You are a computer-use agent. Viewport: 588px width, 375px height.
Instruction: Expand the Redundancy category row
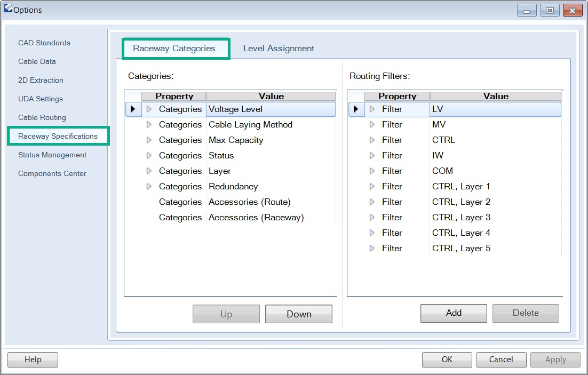click(149, 186)
